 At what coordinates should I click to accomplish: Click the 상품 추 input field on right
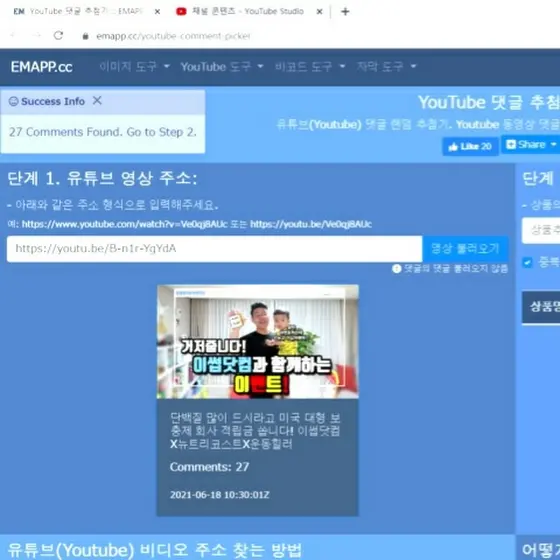pos(541,230)
